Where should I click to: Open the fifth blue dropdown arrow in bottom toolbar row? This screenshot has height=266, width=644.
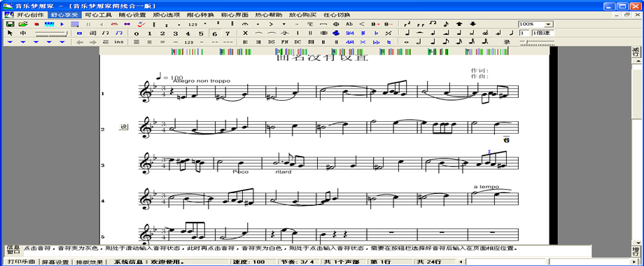[62, 42]
